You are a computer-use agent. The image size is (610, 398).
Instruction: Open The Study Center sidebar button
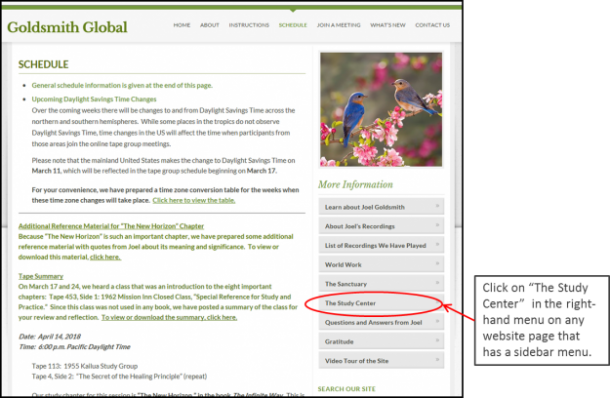(x=381, y=303)
